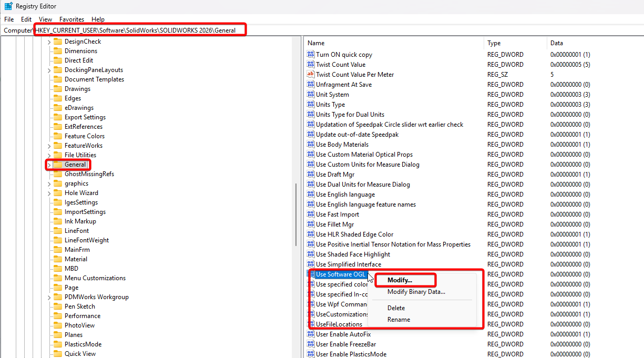Expand the DesignCheck tree node
Viewport: 644px width, 358px height.
(x=49, y=42)
